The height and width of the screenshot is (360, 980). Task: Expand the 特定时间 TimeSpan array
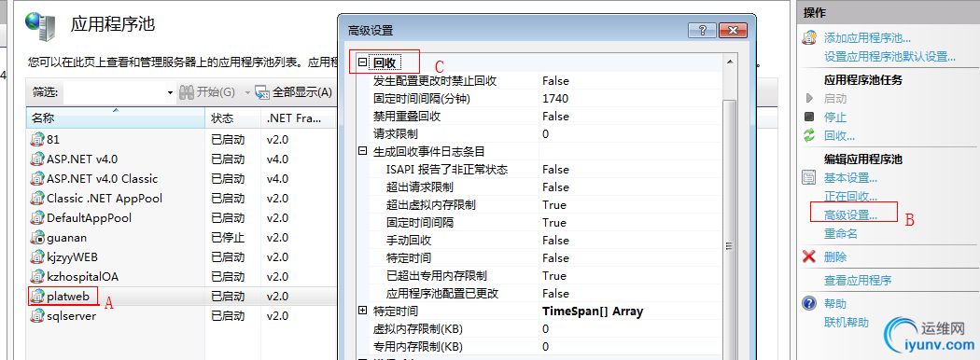362,311
